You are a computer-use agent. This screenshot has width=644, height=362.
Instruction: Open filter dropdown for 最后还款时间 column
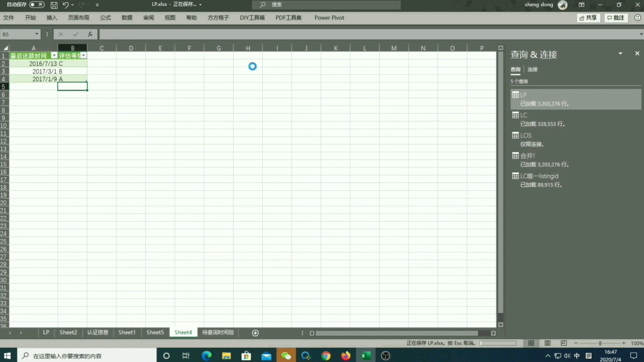coord(54,56)
